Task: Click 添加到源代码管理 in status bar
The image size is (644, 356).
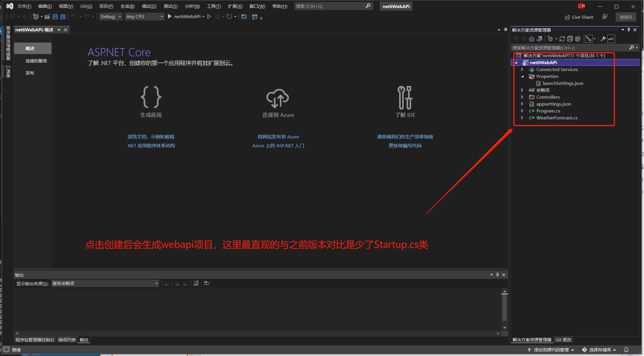Action: (x=550, y=350)
